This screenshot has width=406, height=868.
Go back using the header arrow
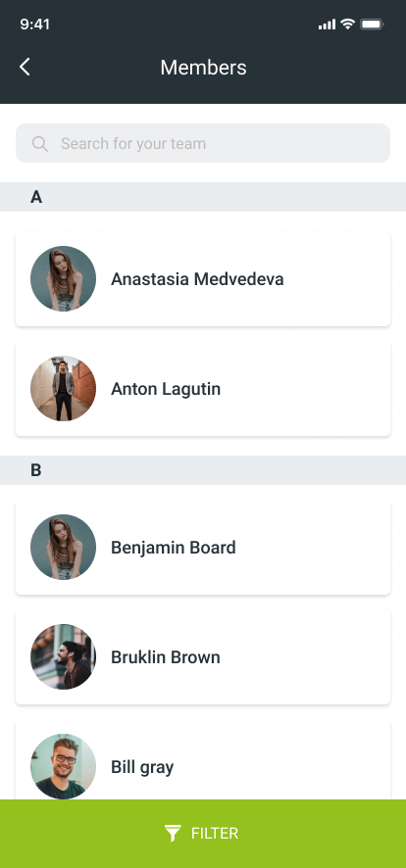click(x=25, y=67)
